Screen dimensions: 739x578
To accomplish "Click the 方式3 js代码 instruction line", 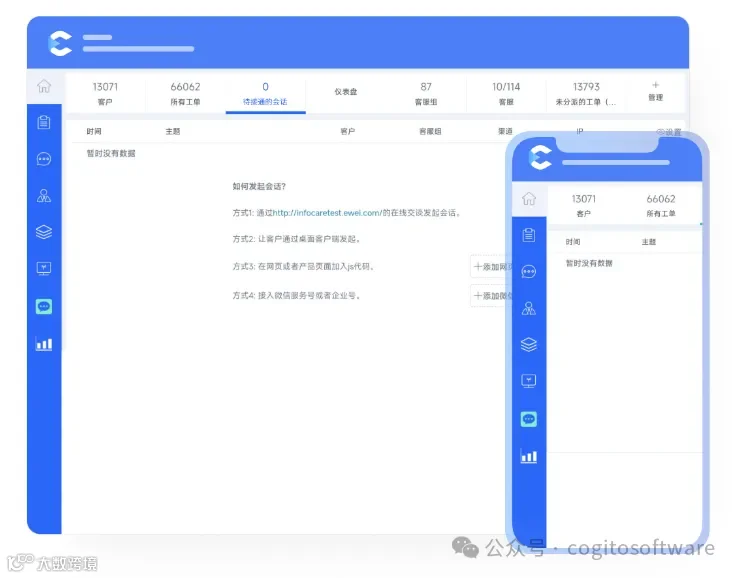I will tap(304, 267).
